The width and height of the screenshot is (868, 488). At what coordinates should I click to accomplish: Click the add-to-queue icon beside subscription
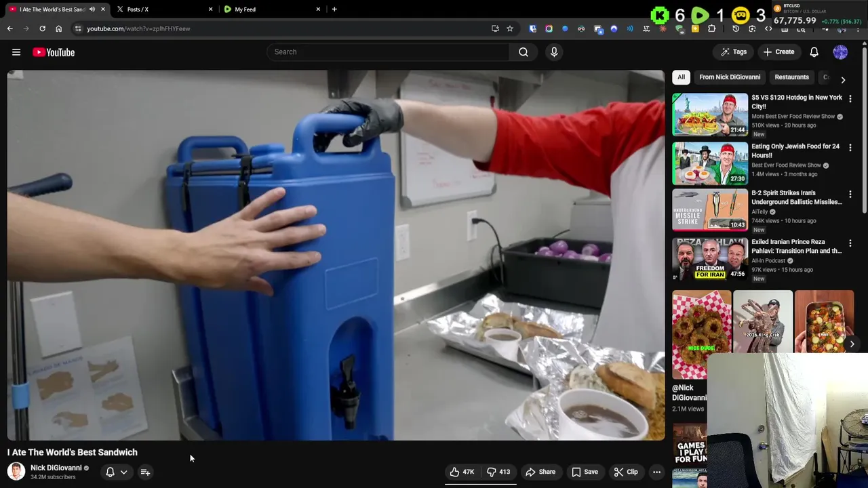point(145,472)
